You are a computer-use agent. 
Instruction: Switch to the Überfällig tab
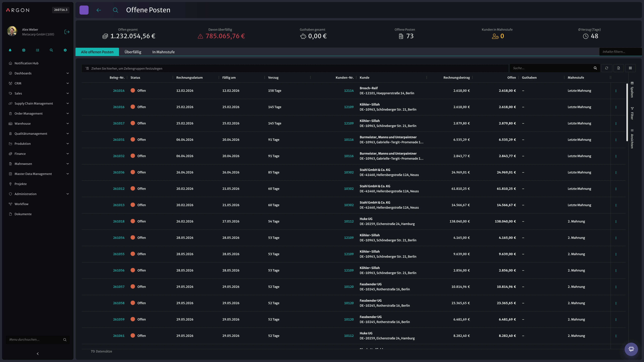(x=133, y=52)
